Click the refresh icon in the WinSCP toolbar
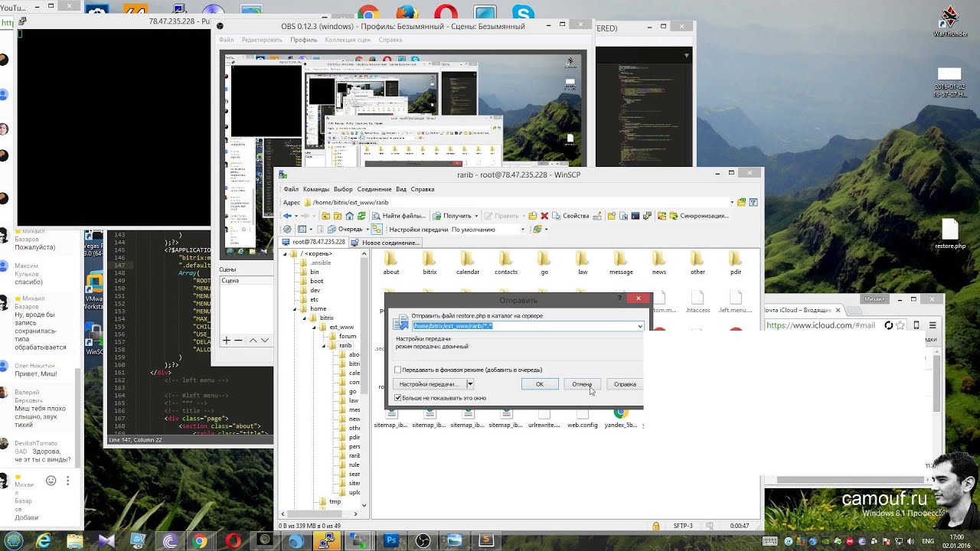The width and height of the screenshot is (980, 551). click(x=361, y=216)
